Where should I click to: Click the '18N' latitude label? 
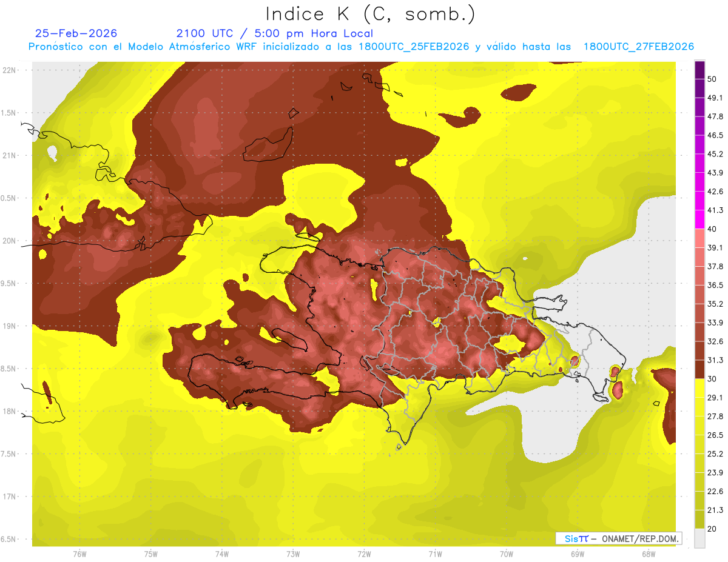[9, 412]
